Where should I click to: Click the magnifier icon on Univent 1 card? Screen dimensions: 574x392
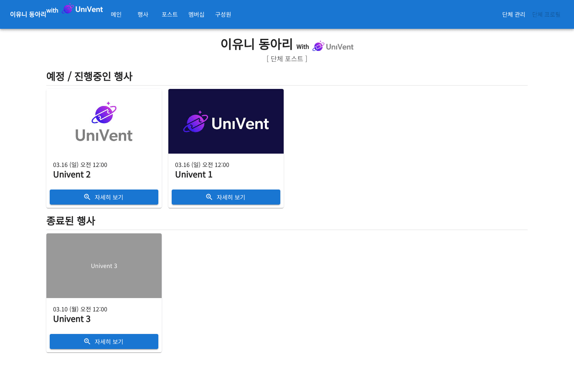(x=209, y=197)
